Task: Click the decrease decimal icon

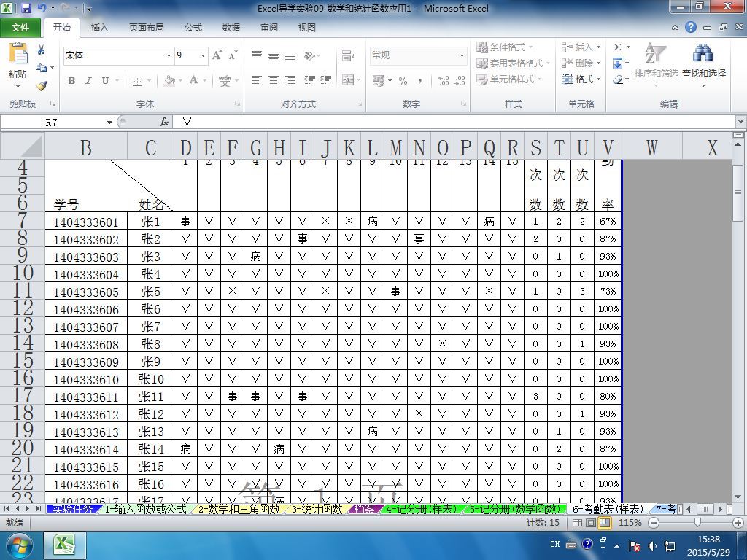Action: click(x=460, y=80)
